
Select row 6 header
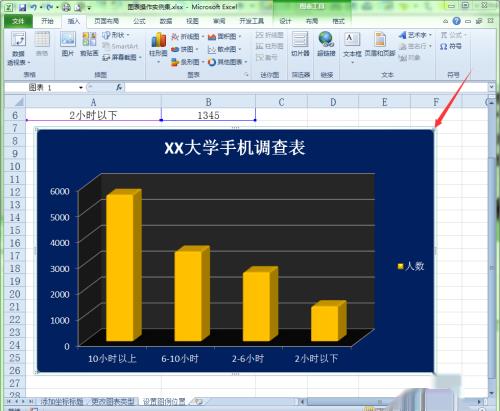(15, 115)
